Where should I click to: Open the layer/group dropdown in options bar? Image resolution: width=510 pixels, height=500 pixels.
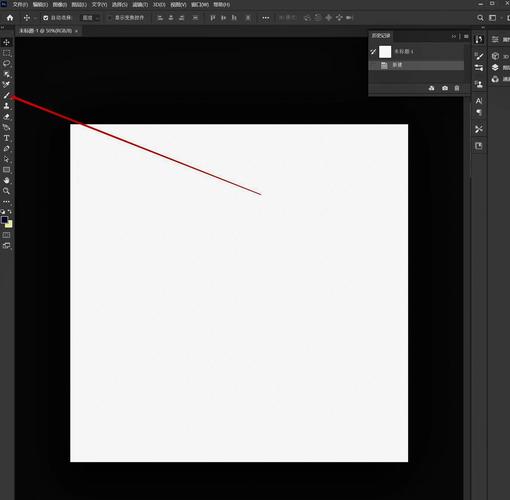point(90,18)
